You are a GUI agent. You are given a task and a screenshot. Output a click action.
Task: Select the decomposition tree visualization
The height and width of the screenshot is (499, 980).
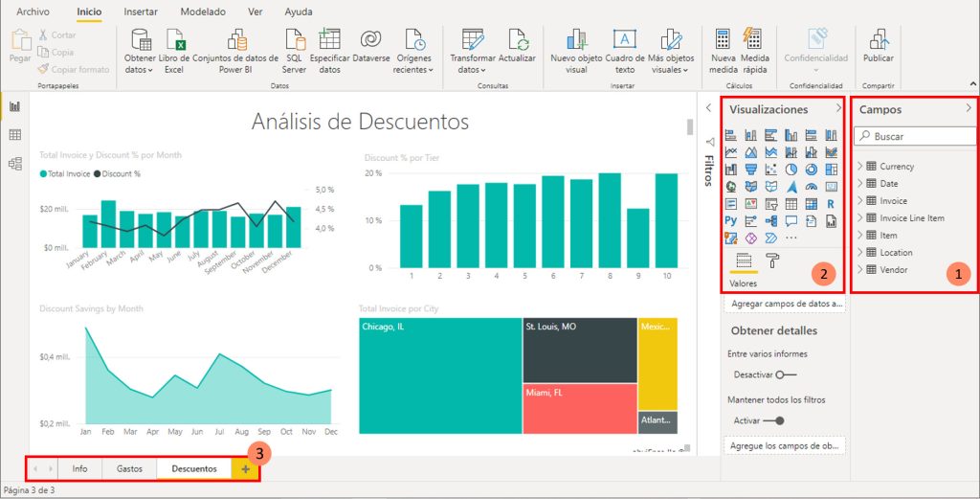pos(771,220)
